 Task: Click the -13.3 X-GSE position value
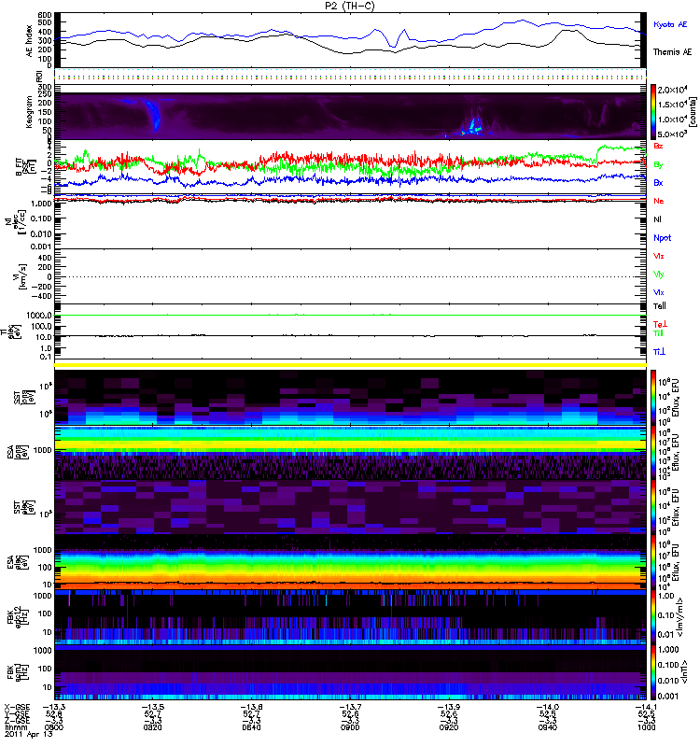tap(54, 707)
